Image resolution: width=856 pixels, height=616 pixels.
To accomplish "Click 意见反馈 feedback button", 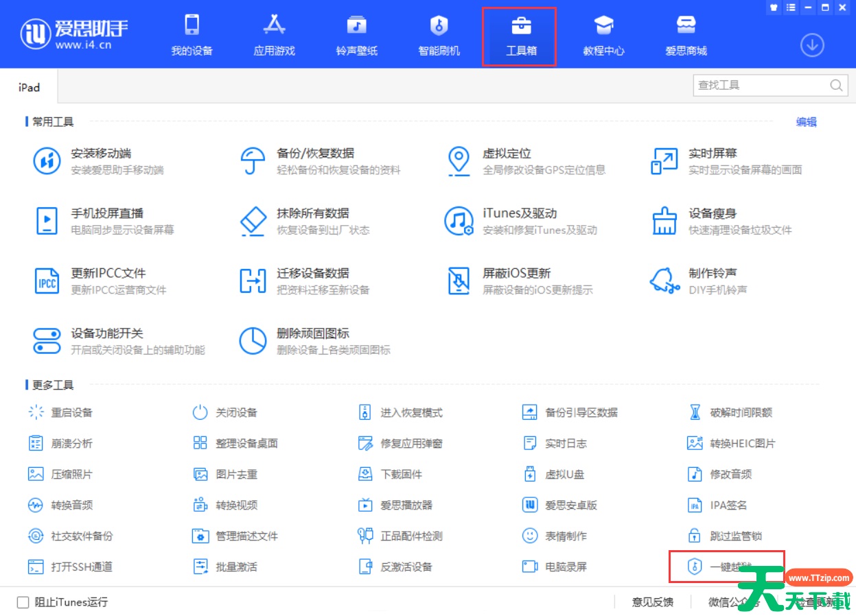I will pos(652,602).
